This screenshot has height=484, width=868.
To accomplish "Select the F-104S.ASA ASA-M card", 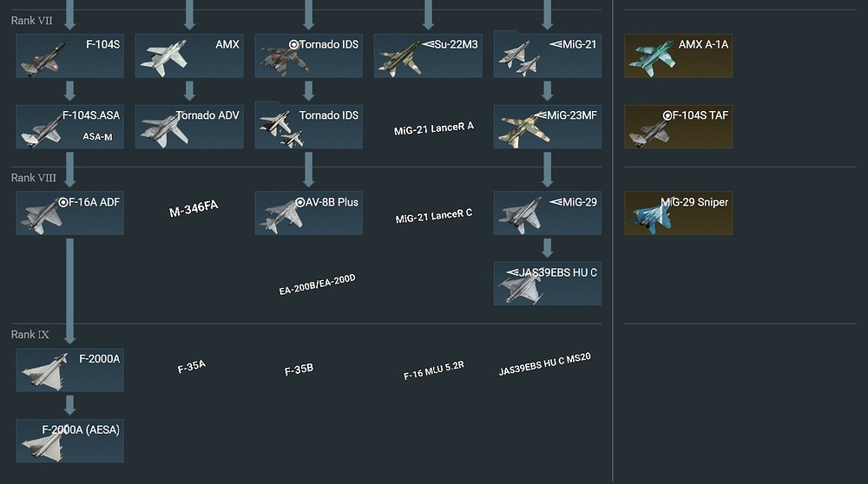I will click(69, 127).
